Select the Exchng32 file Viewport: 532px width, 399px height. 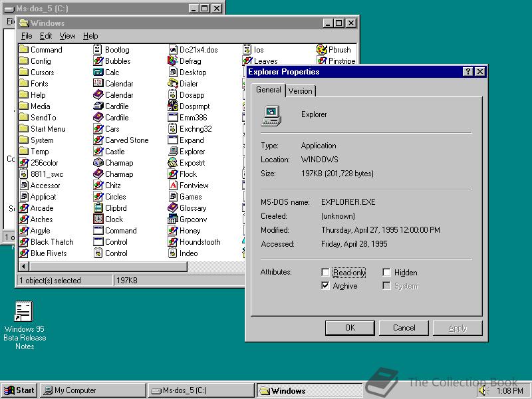coord(190,129)
